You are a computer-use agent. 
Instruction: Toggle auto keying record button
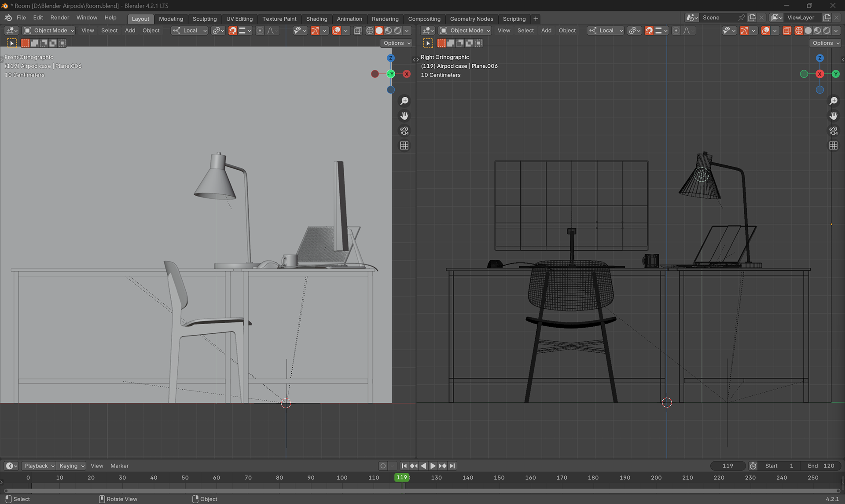383,466
